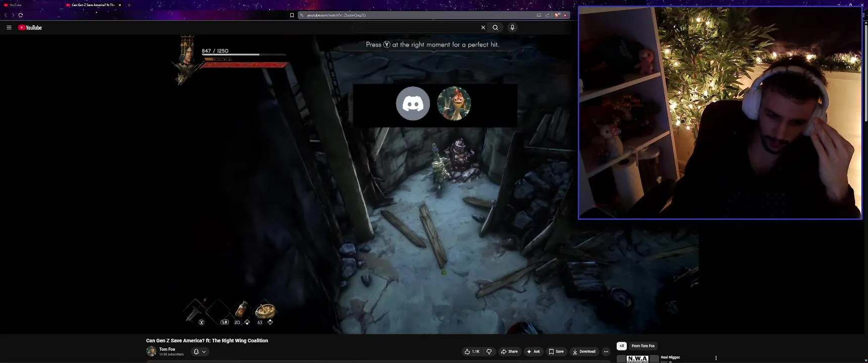Viewport: 868px width, 363px height.
Task: Expand the notification options chevron
Action: coord(204,352)
